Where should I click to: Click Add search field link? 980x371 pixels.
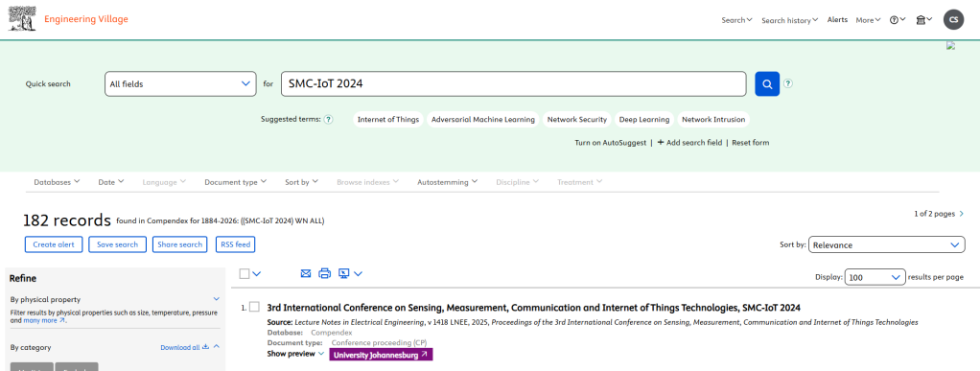click(690, 143)
